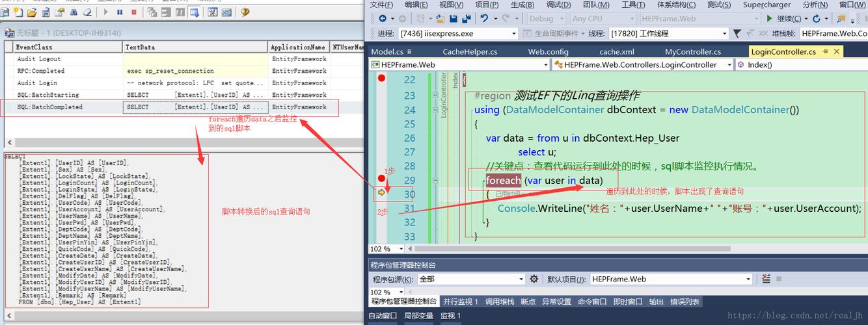Open 断点 breakpoints tab
868x325 pixels.
528,302
